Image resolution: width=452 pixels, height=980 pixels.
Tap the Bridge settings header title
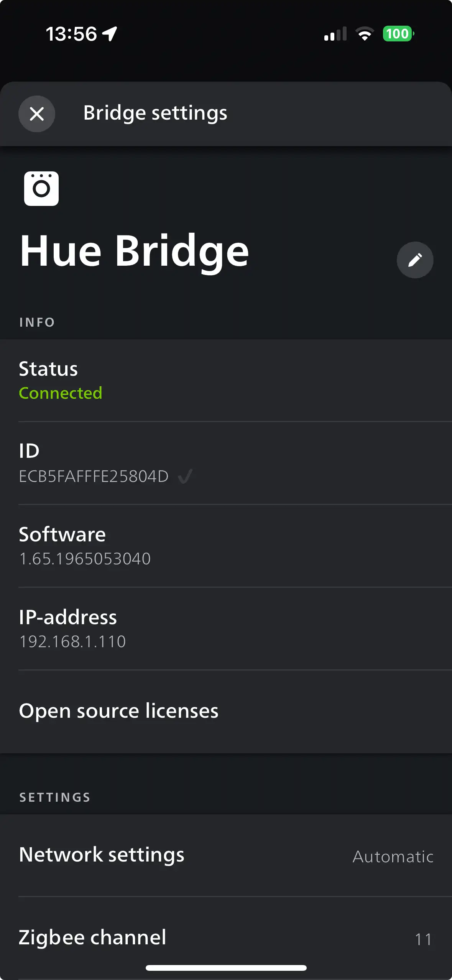click(x=155, y=113)
